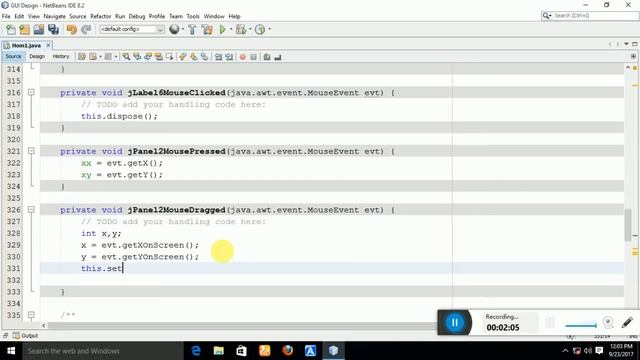This screenshot has width=640, height=360.
Task: Open Microsoft Edge from the taskbar
Action: tap(196, 351)
